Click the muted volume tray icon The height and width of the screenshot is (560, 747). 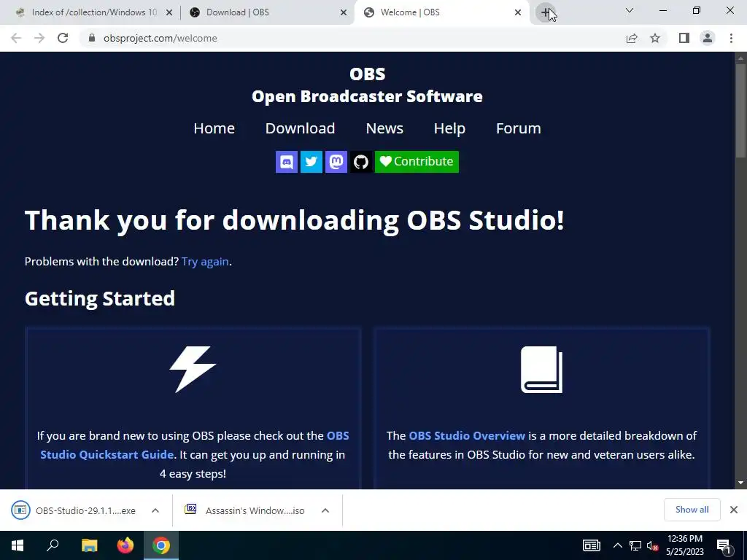click(653, 545)
